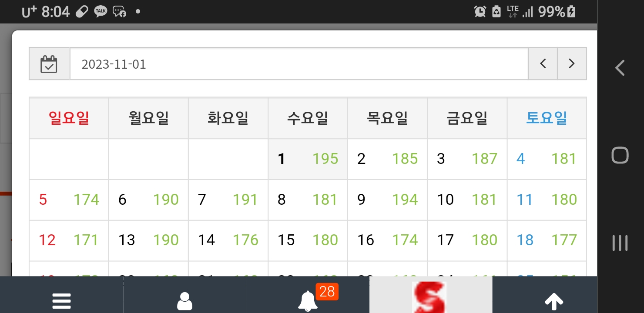Select November 10 with value 181
The width and height of the screenshot is (644, 313).
467,200
